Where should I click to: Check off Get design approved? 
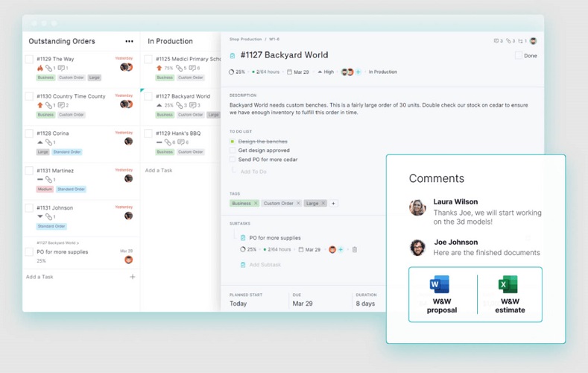233,151
